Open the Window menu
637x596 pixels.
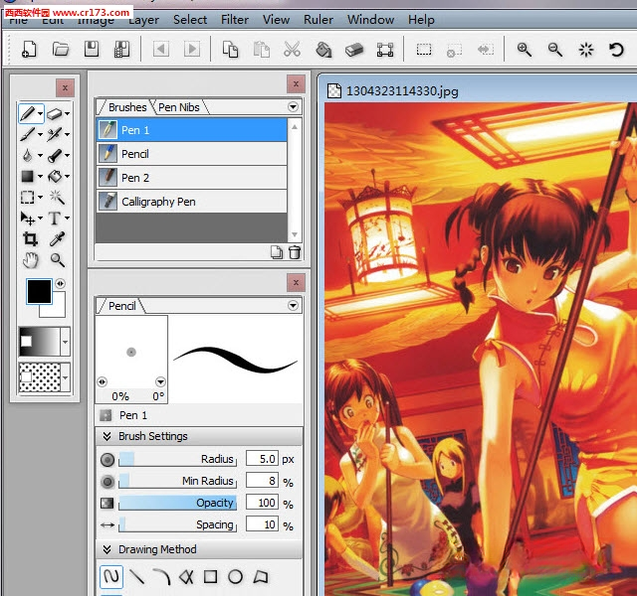click(x=370, y=20)
